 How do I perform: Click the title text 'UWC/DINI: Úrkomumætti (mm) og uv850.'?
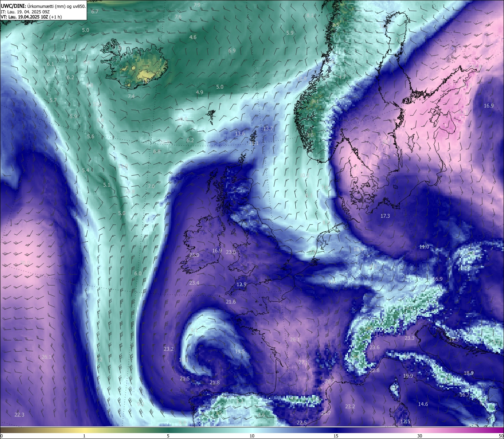pos(43,6)
